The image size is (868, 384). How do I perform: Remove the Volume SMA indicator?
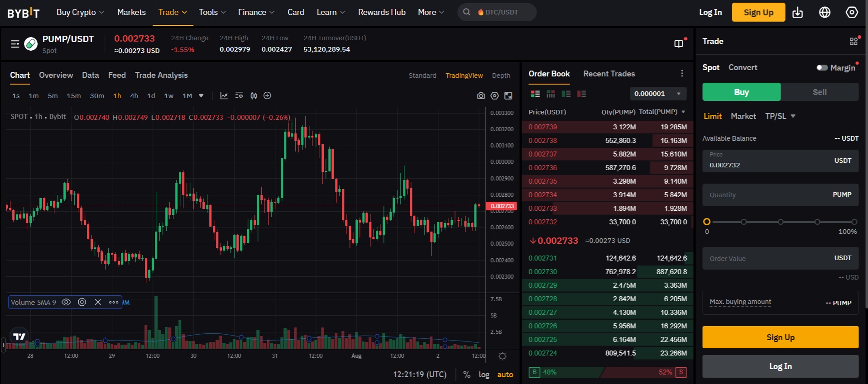point(98,302)
